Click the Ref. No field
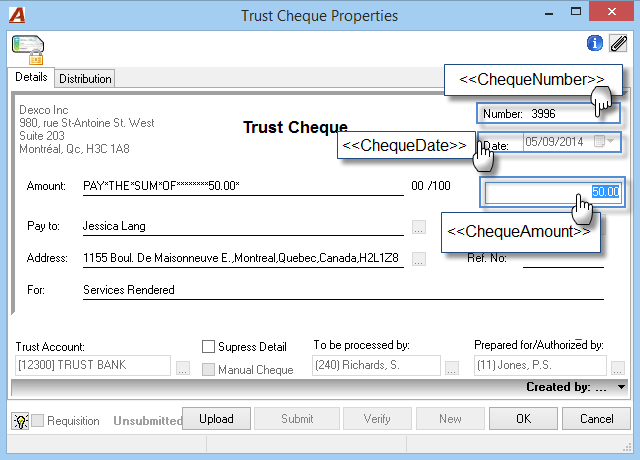Screen dimensions: 640x460 coord(563,258)
